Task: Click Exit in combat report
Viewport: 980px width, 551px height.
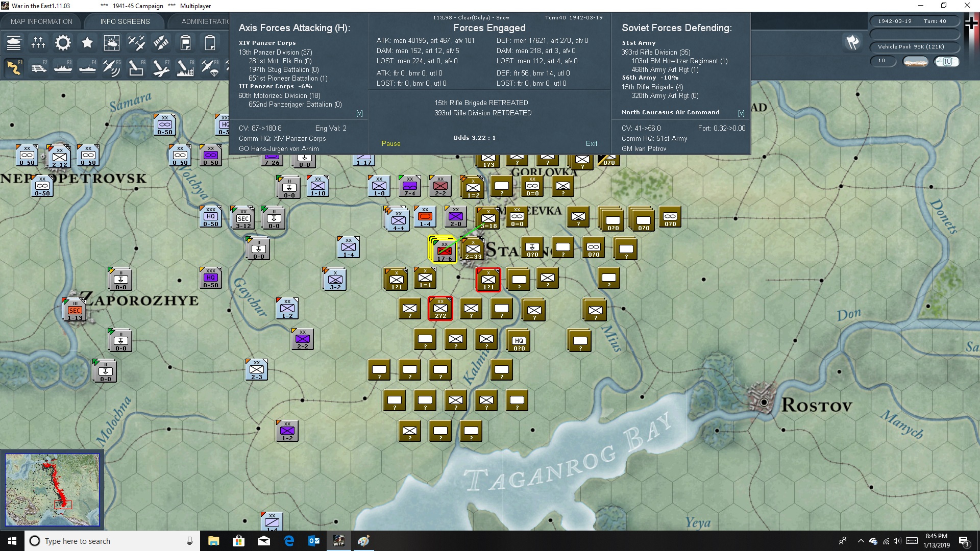Action: (592, 144)
